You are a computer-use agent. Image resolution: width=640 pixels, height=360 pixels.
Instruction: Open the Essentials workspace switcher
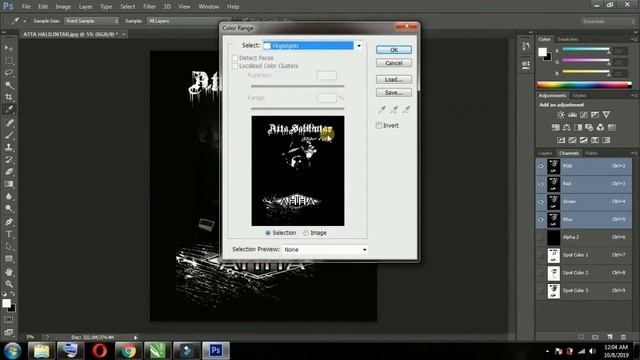(x=608, y=21)
